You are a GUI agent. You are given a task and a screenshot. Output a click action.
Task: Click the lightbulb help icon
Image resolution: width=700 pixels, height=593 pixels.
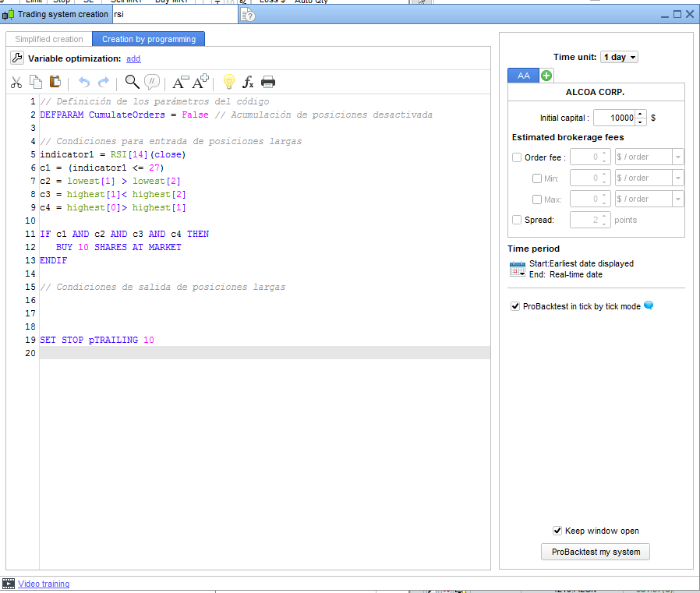(x=229, y=82)
